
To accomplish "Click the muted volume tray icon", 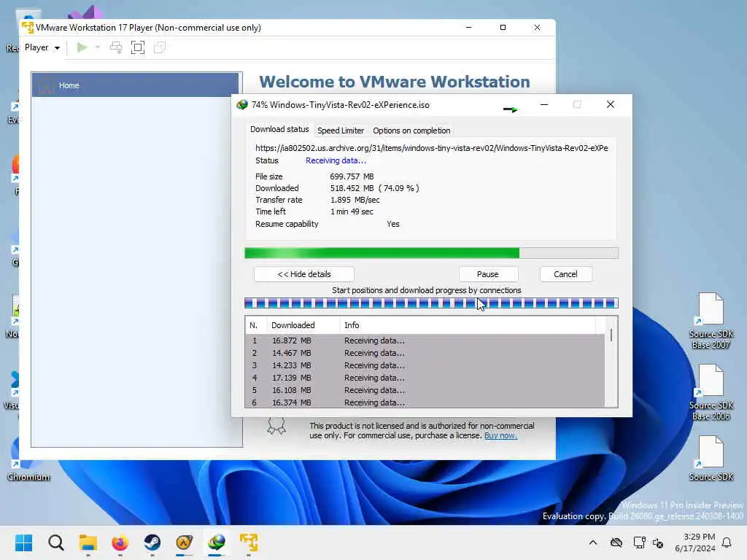I will click(x=659, y=542).
